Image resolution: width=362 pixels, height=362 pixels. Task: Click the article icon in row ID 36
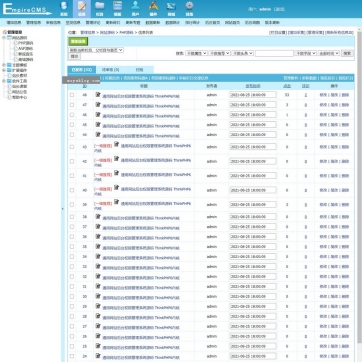coord(98,237)
